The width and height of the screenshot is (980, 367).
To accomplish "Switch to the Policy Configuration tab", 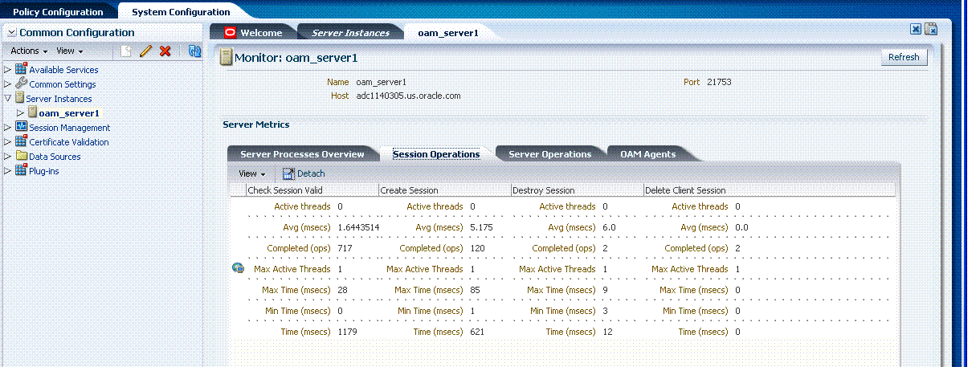I will (x=58, y=12).
